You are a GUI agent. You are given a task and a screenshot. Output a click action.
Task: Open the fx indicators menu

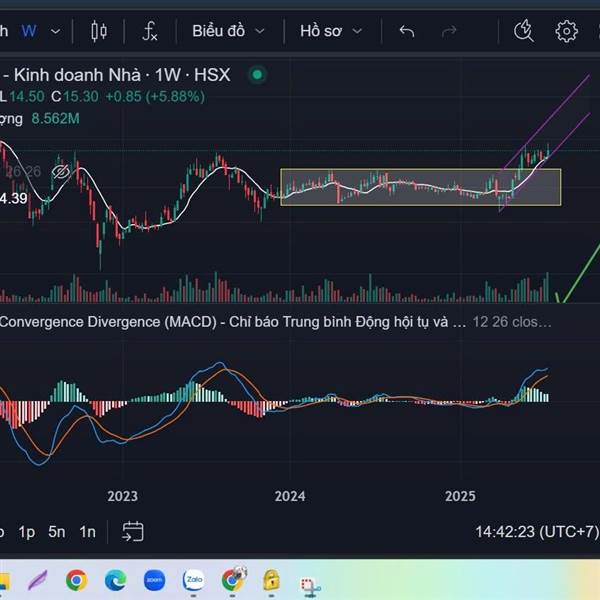point(150,31)
